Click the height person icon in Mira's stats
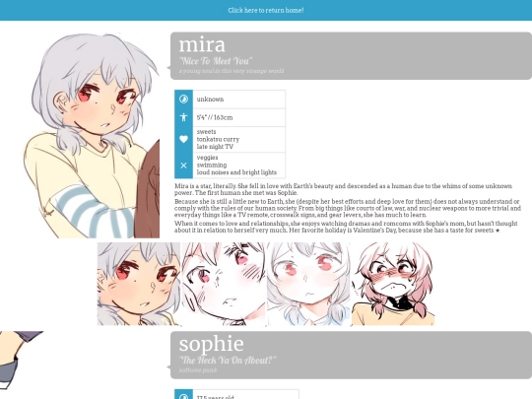This screenshot has height=399, width=532. [183, 117]
